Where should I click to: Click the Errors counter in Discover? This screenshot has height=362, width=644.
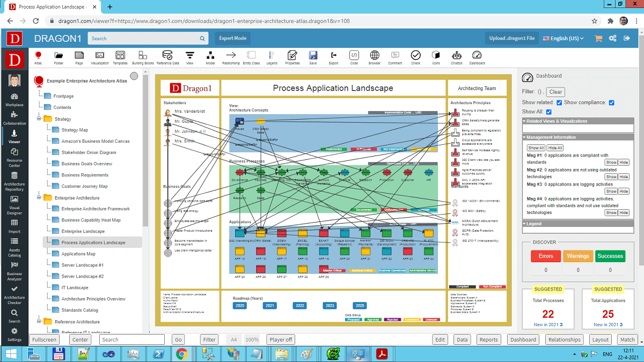(x=546, y=270)
